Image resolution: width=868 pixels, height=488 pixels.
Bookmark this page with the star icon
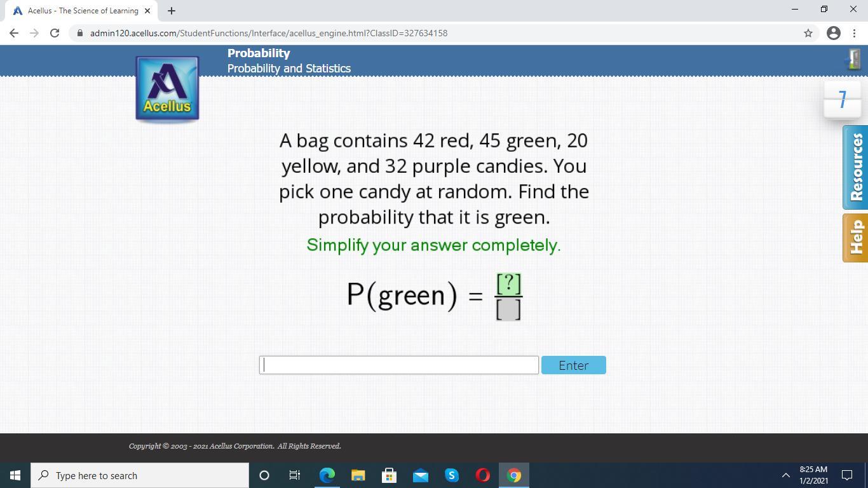808,33
